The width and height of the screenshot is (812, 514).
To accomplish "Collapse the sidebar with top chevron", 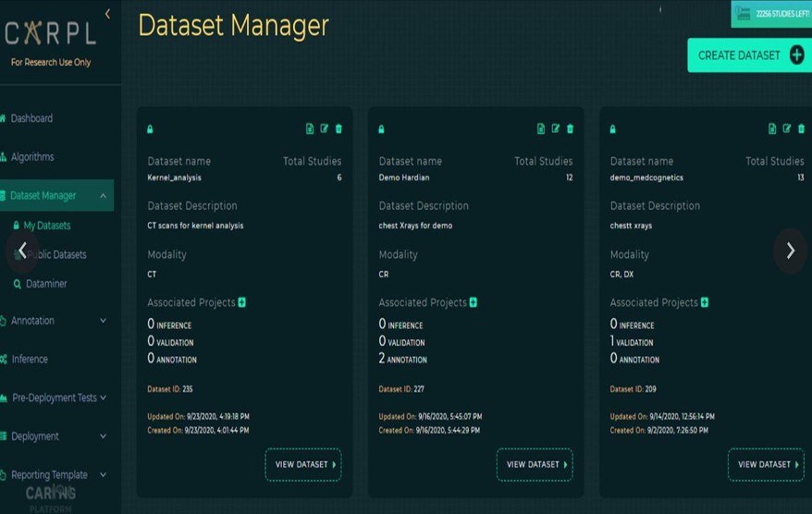I will 107,14.
